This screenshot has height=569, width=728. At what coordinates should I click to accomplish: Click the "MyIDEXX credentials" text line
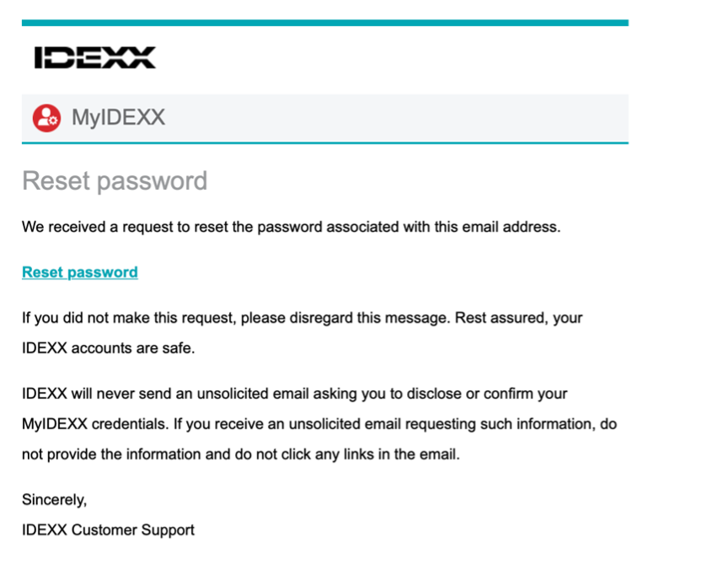(x=319, y=424)
